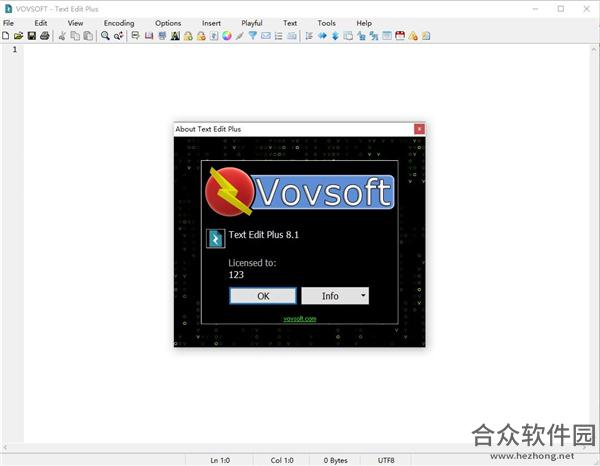This screenshot has width=600, height=466.
Task: Click the Info button in About dialog
Action: pyautogui.click(x=330, y=296)
